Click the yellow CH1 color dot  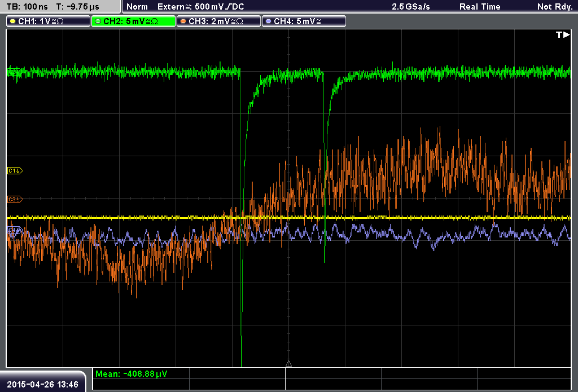[x=13, y=21]
